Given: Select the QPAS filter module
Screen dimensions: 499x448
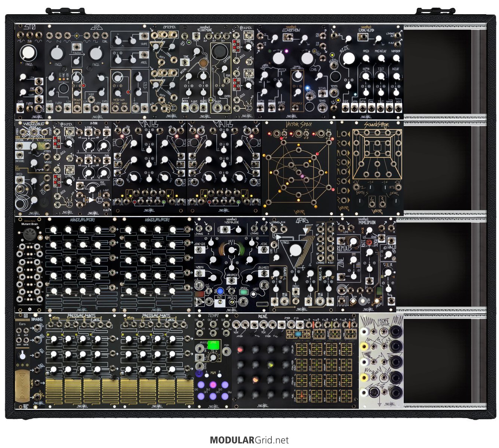Looking at the screenshot, I should pyautogui.click(x=303, y=265).
